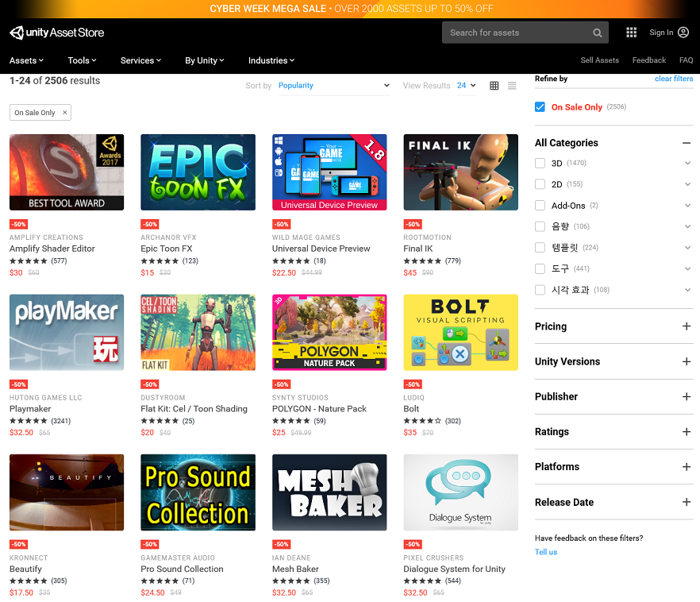700x602 pixels.
Task: Expand the Ratings filter section
Action: (687, 432)
